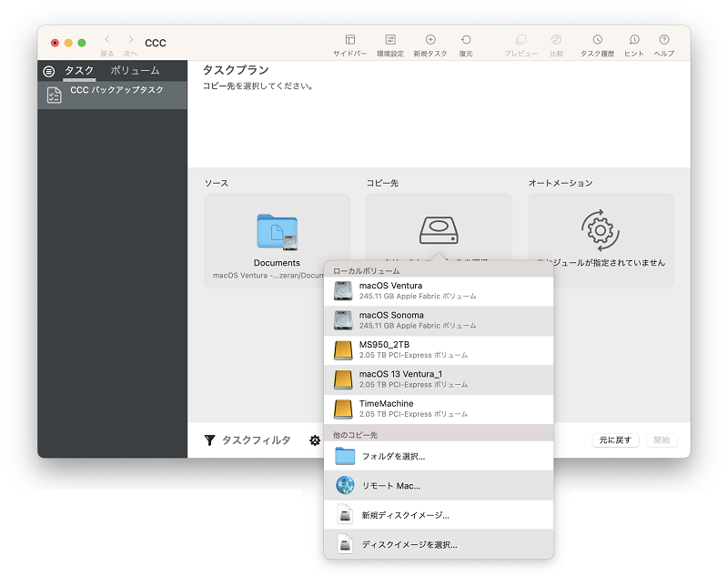Click the destination disk drive icon
Viewport: 728px width, 586px height.
coord(439,230)
